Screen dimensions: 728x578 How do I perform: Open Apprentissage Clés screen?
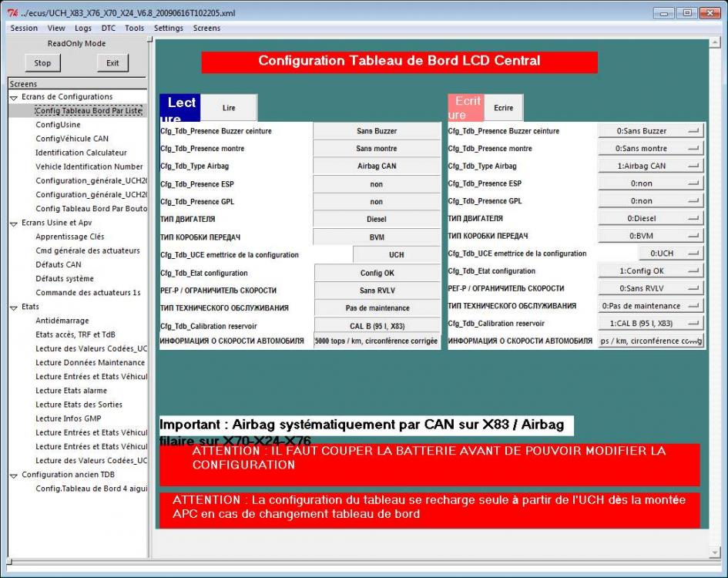69,237
